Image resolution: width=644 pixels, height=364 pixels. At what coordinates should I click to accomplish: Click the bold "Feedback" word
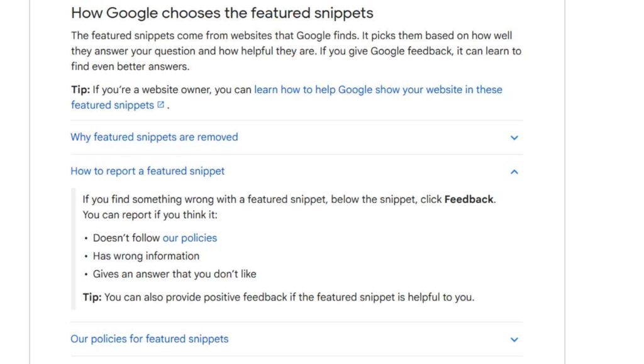click(469, 199)
